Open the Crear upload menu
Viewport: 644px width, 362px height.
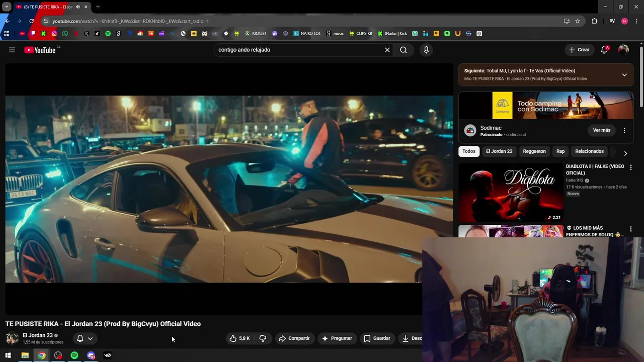pyautogui.click(x=579, y=50)
